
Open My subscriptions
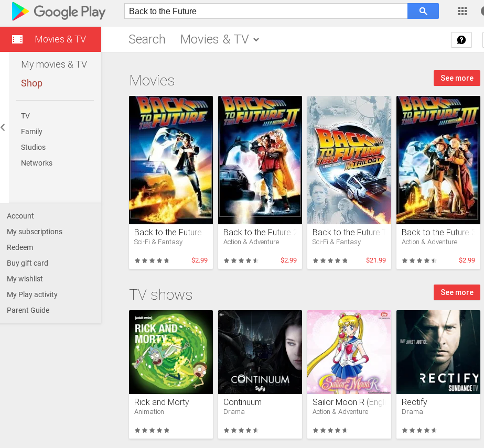35,232
